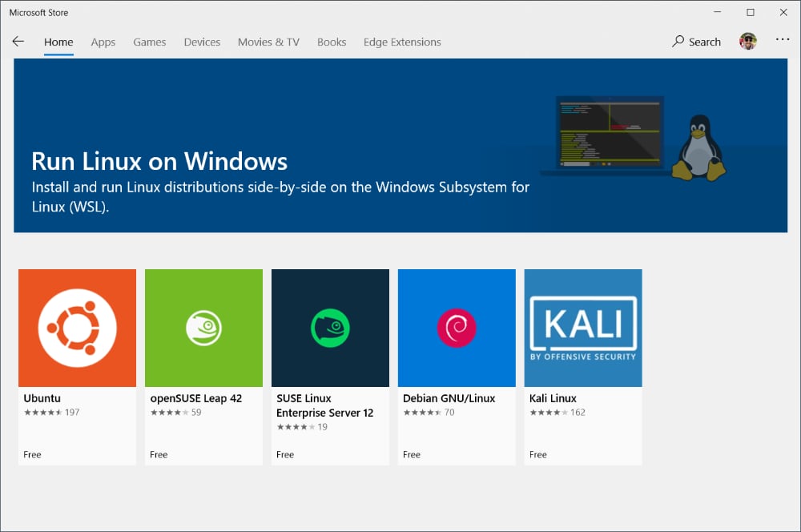
Task: Switch to the Games tab
Action: tap(150, 42)
